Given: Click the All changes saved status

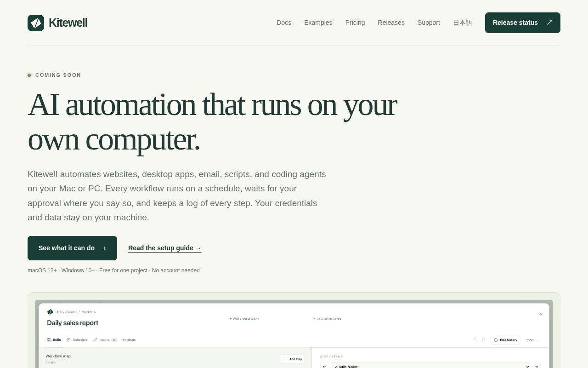Looking at the screenshot, I should click(x=328, y=318).
